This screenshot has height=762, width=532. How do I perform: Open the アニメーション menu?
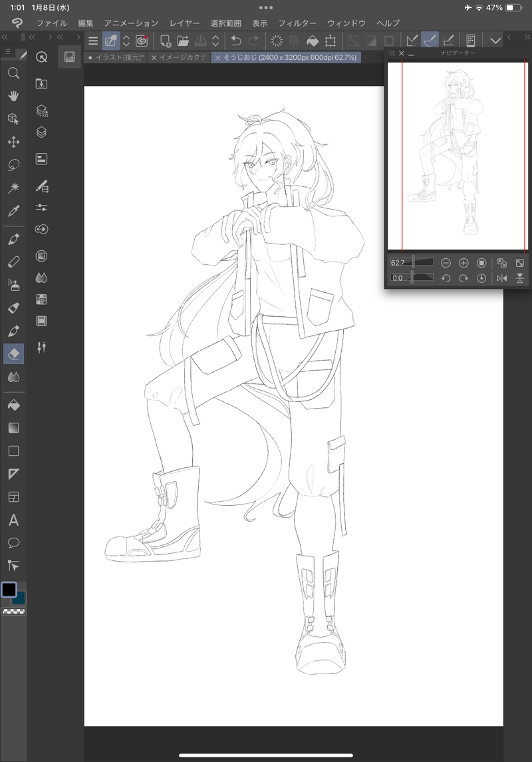131,23
